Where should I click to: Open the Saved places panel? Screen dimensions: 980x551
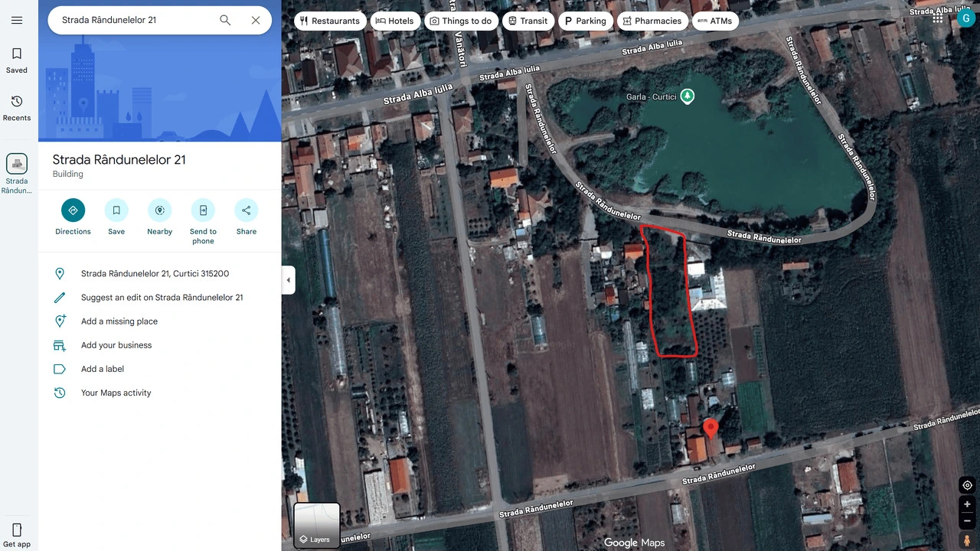click(17, 60)
